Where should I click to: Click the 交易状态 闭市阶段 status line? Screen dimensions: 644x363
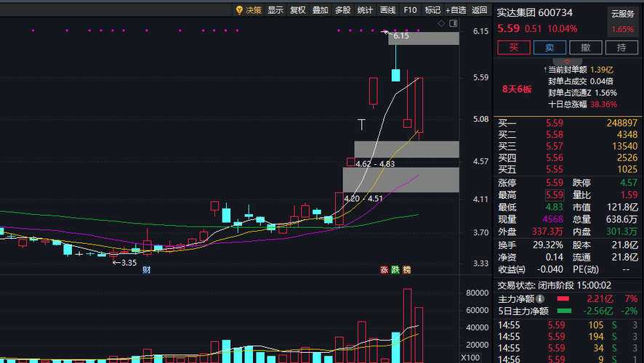555,285
